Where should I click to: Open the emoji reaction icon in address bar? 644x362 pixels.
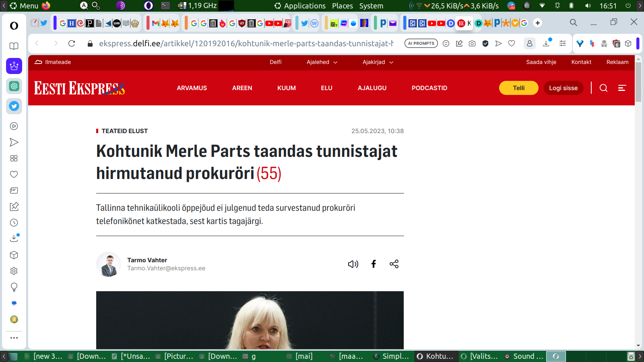pos(446,43)
